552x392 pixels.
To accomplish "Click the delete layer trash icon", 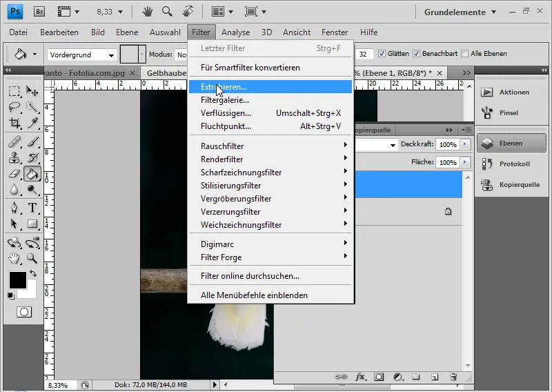I will [x=453, y=377].
